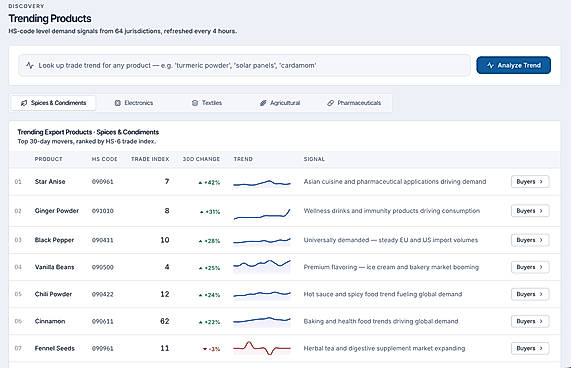The width and height of the screenshot is (571, 368).
Task: Open Buyers for Black Pepper
Action: [x=530, y=240]
